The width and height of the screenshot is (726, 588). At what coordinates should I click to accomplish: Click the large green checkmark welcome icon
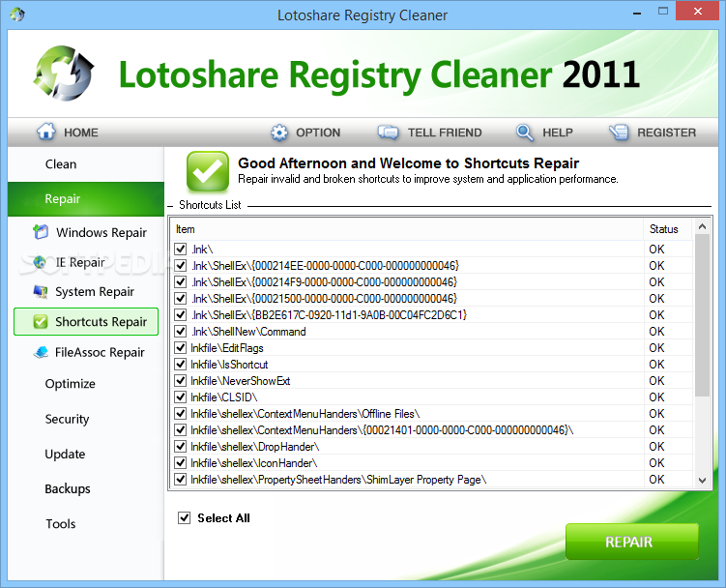pyautogui.click(x=208, y=171)
